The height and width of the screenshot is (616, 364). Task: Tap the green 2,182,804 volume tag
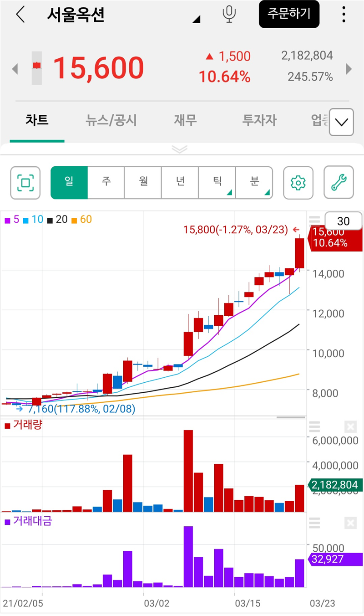coord(336,485)
